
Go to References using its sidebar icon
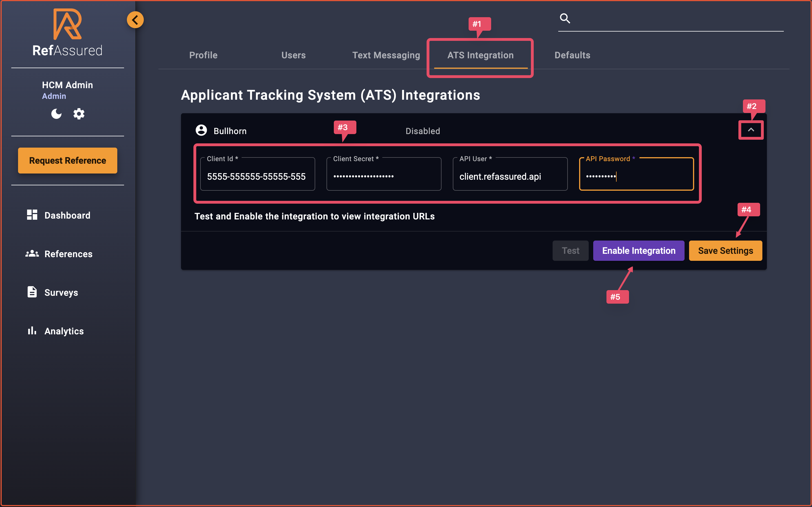click(32, 253)
